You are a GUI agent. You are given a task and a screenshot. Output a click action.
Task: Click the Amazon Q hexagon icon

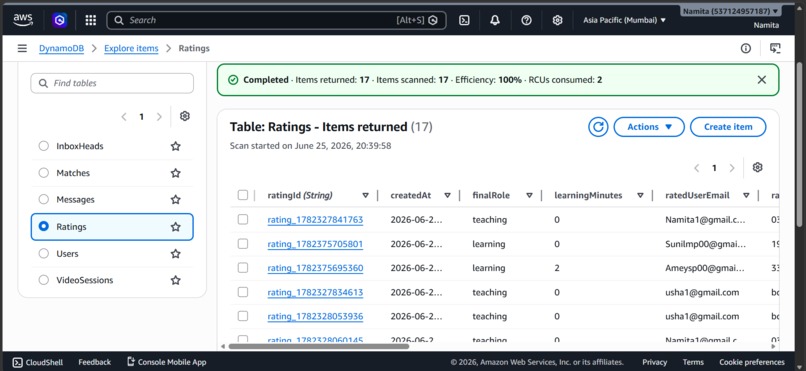point(60,20)
